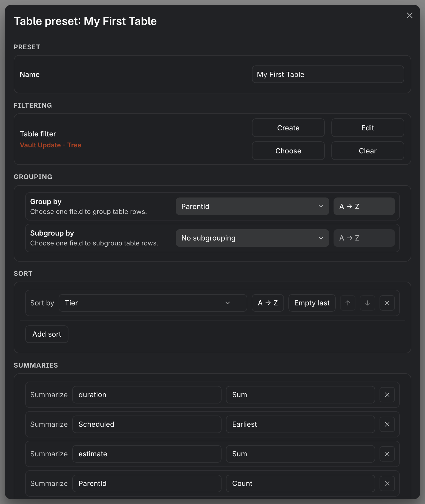425x504 pixels.
Task: Close the Table preset dialog
Action: [409, 15]
